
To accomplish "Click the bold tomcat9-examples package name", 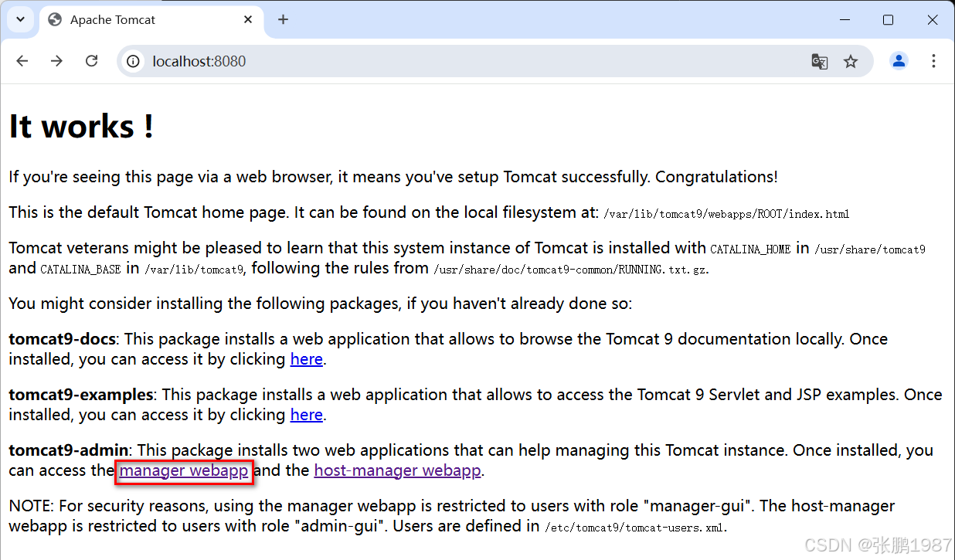I will point(80,395).
